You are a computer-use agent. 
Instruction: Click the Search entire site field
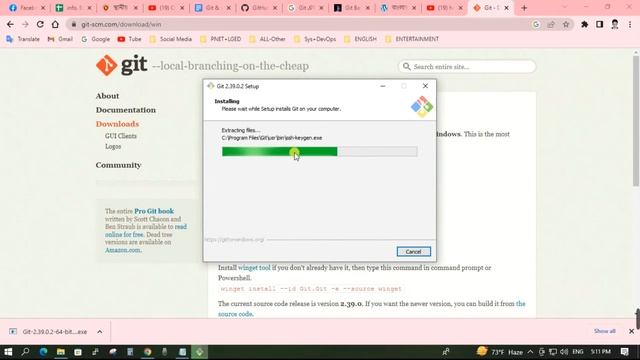[x=467, y=67]
